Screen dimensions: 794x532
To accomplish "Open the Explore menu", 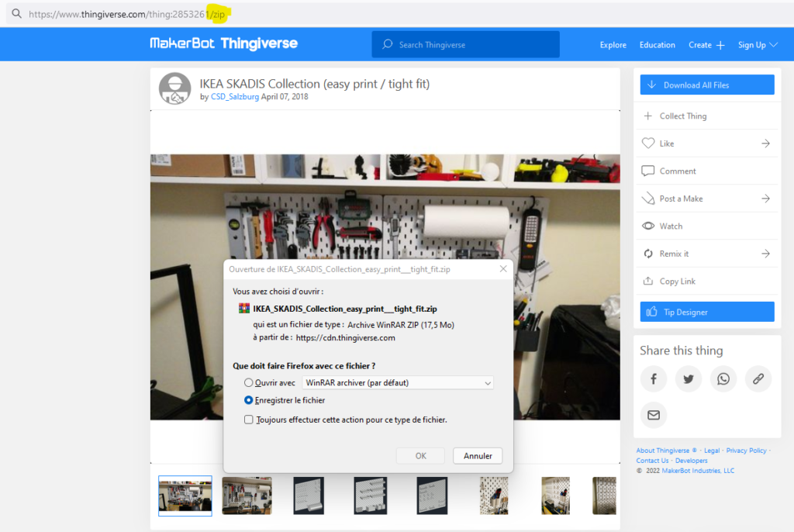I will click(613, 45).
